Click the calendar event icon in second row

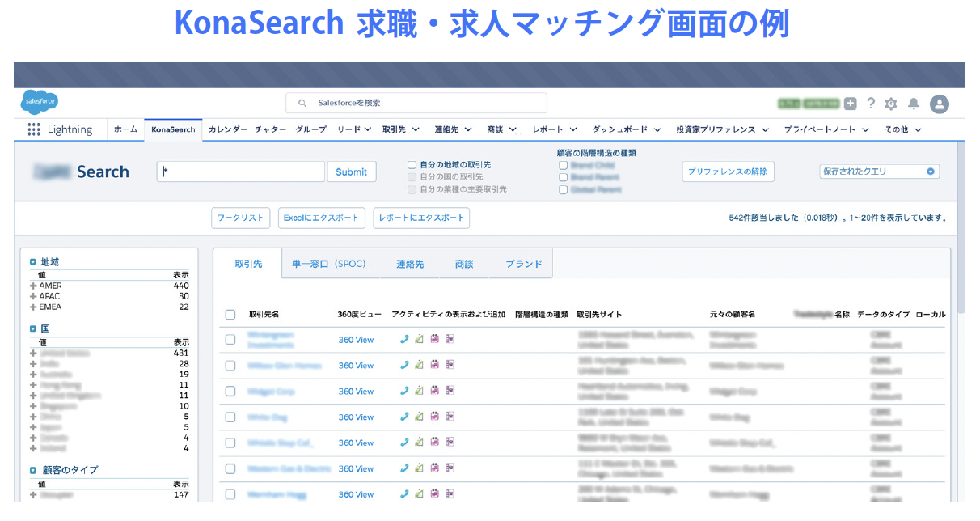tap(434, 366)
